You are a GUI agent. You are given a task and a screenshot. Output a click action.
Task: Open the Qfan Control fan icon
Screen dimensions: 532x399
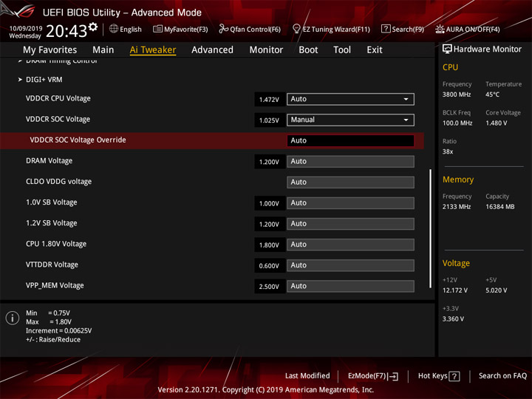(x=223, y=29)
